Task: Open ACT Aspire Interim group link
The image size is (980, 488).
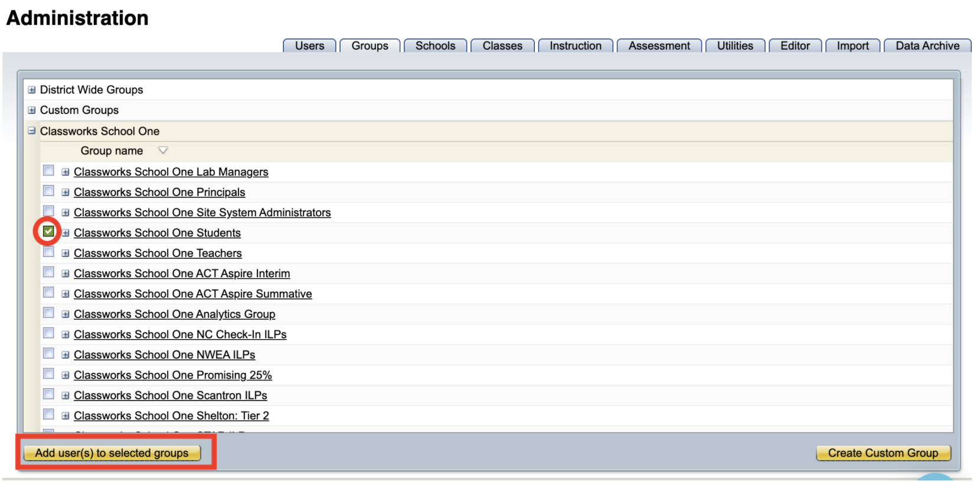Action: [182, 274]
